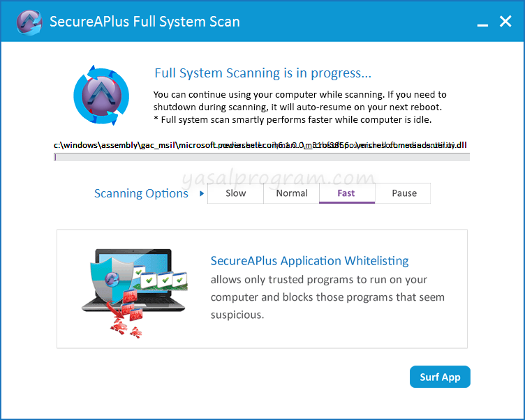Screen dimensions: 525x420
Task: Open the Surf App button
Action: [x=440, y=377]
